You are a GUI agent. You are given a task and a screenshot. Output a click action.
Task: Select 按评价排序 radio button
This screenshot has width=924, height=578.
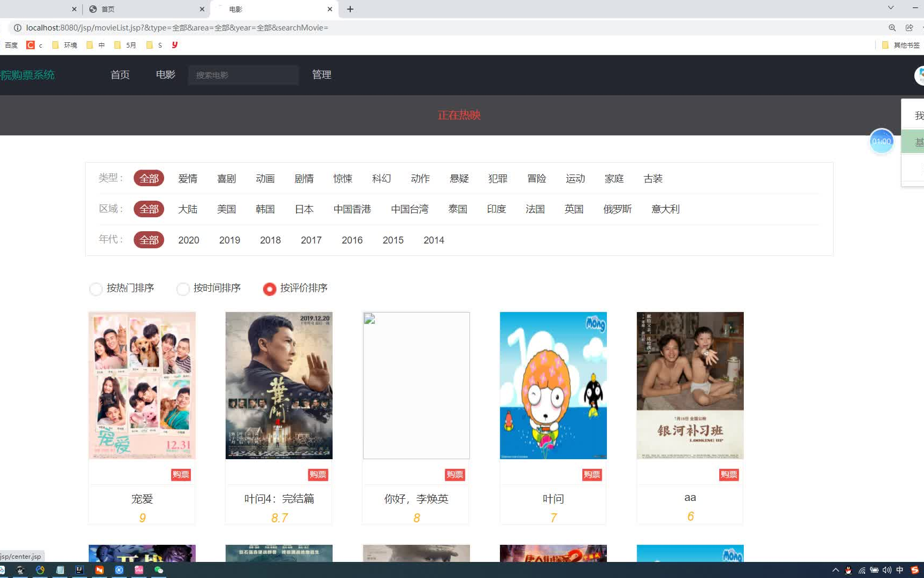click(x=269, y=289)
